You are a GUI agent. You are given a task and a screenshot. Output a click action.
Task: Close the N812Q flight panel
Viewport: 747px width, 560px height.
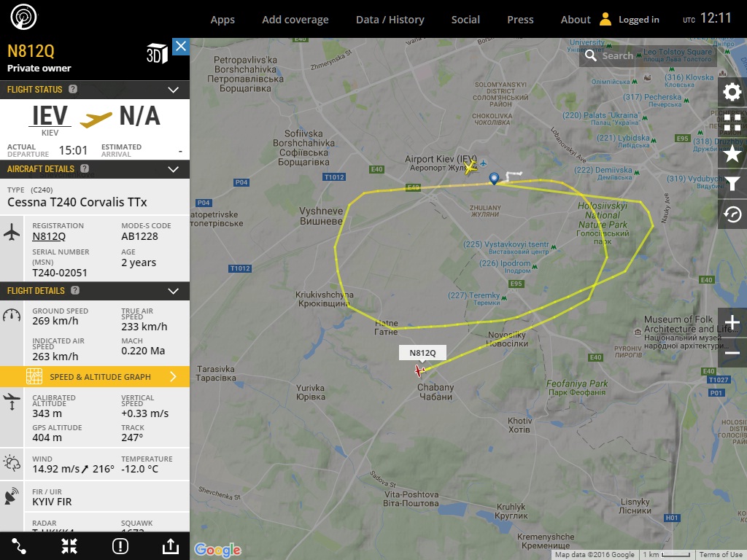(x=181, y=47)
